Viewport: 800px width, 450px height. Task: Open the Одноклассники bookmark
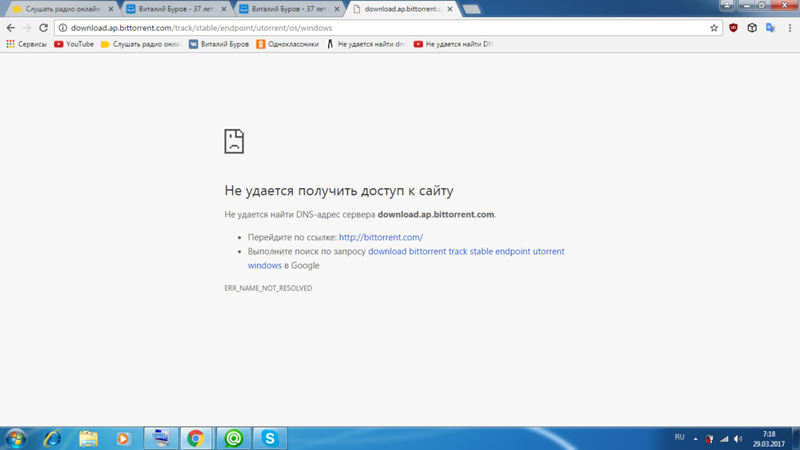(288, 44)
